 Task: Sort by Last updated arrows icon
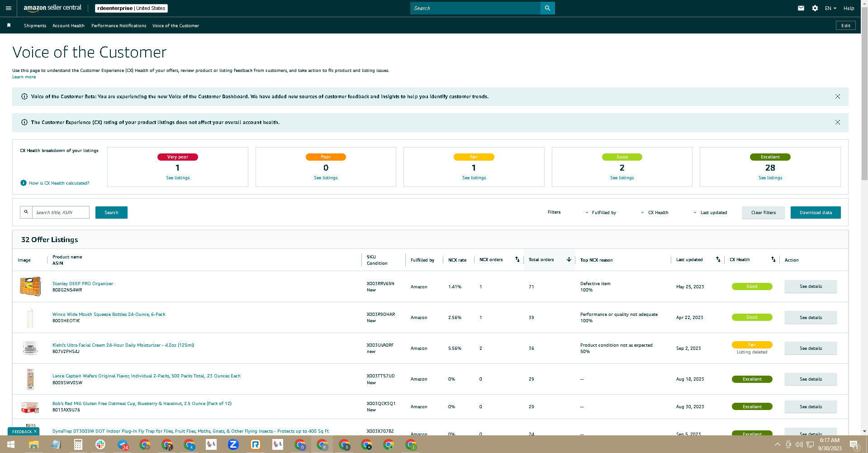coord(718,259)
